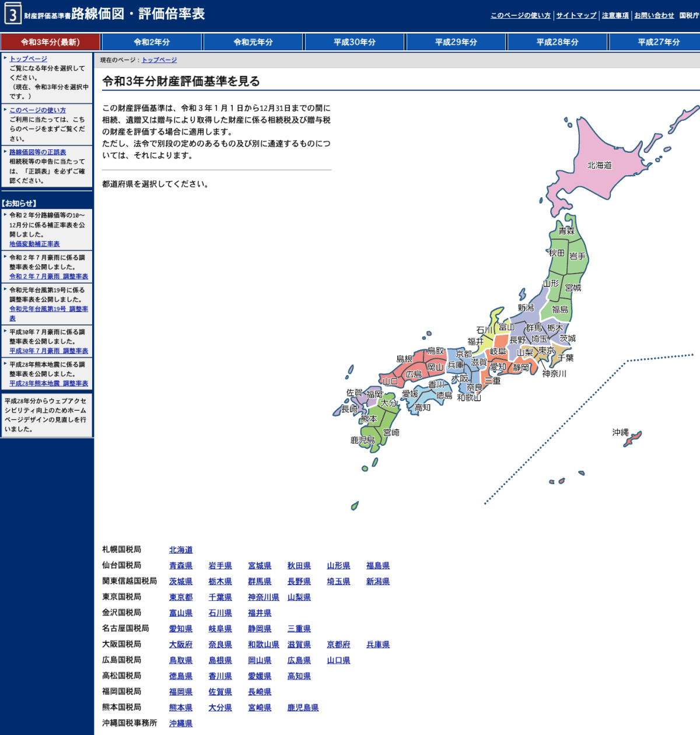Open the 岐阜県 link
The width and height of the screenshot is (700, 735).
click(220, 629)
